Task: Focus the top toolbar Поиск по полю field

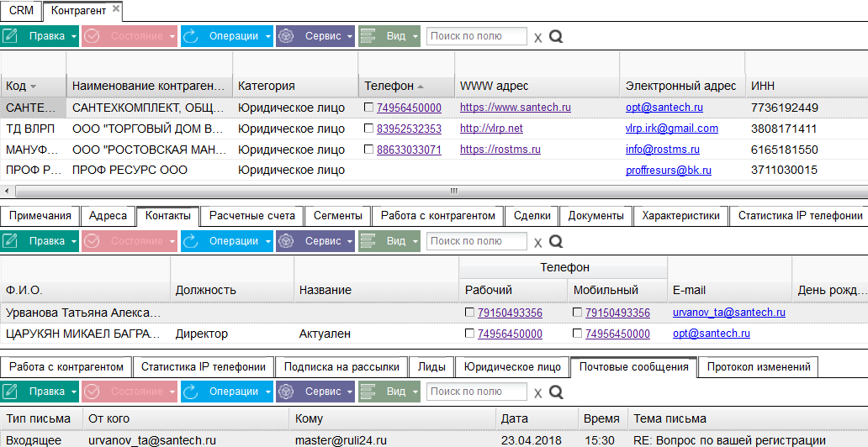Action: click(477, 36)
